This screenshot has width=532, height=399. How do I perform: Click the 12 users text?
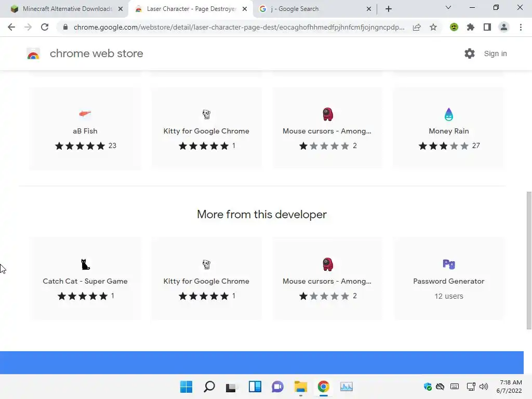449,296
